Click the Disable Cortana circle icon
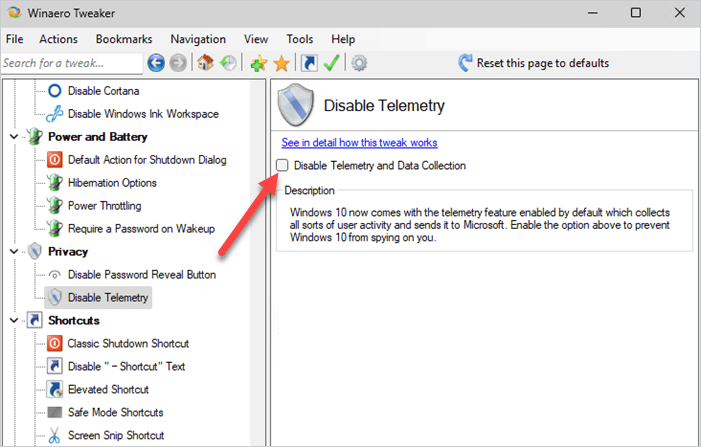 click(55, 91)
